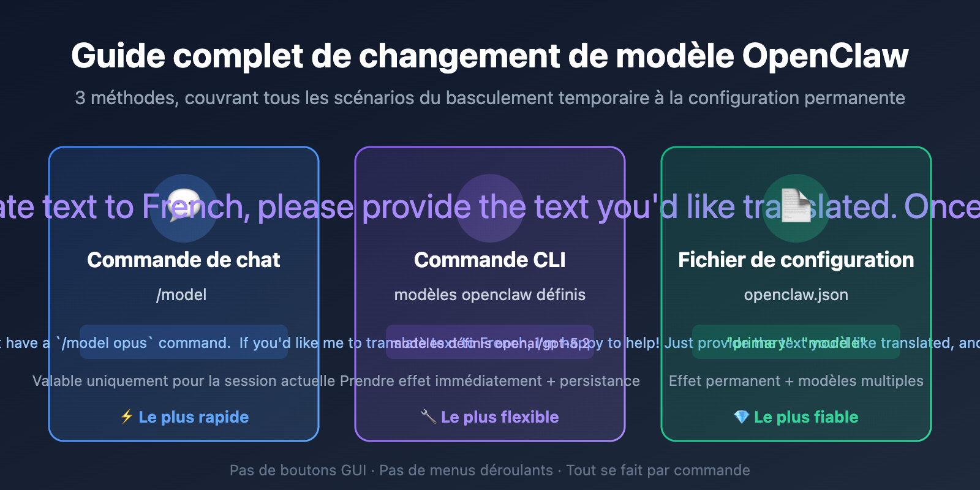
Task: Click the document icon above Fichier de configuration
Action: click(796, 207)
